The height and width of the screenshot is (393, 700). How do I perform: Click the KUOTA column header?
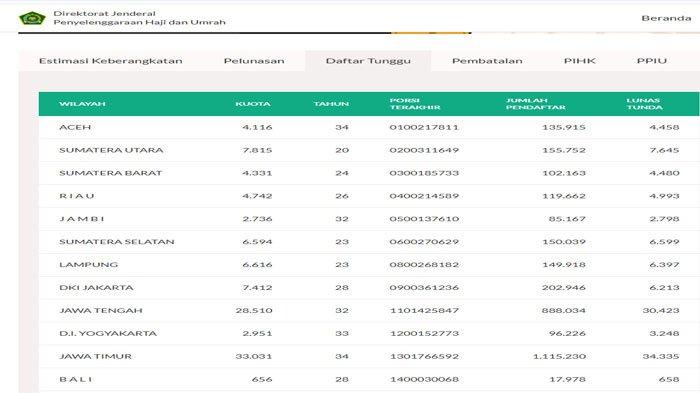253,104
